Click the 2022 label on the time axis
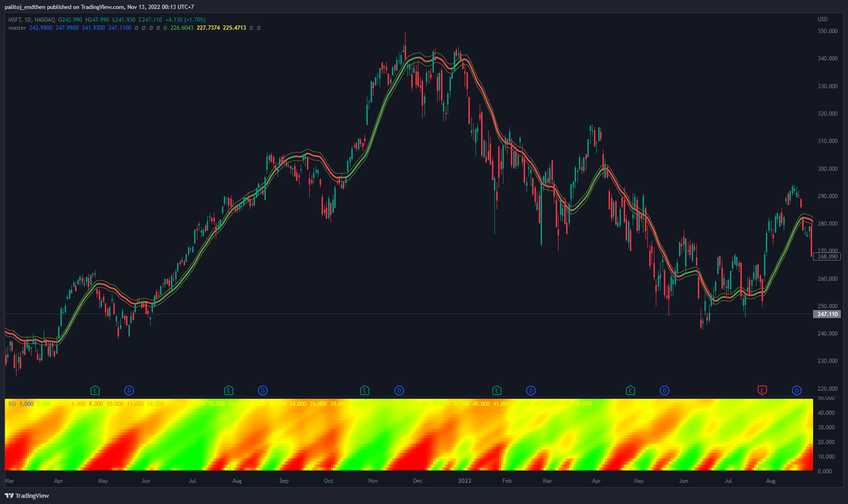 pos(465,481)
